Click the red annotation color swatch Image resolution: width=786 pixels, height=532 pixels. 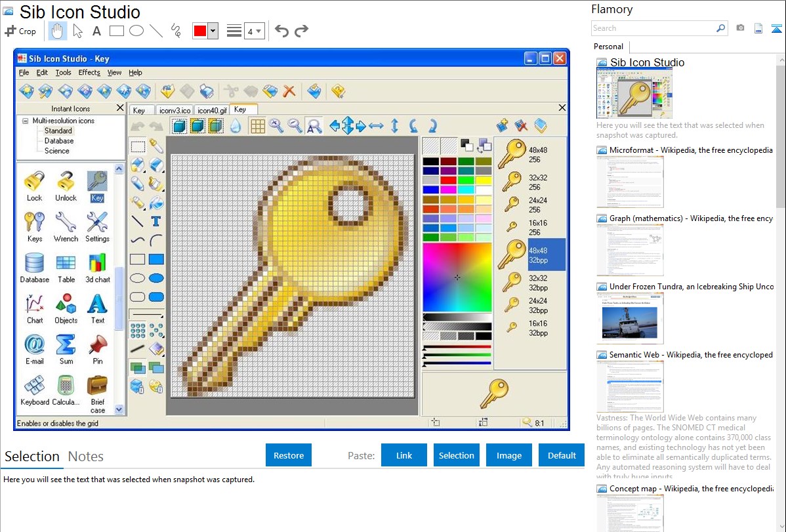[x=199, y=31]
